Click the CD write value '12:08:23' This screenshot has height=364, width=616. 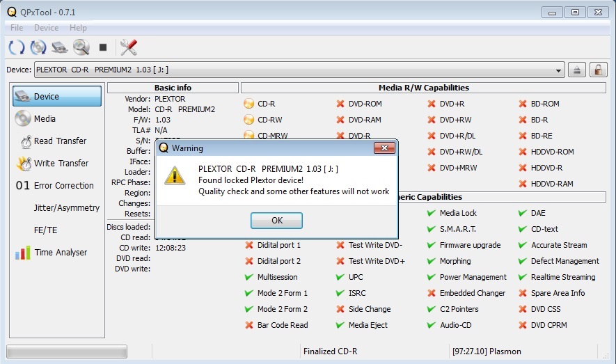[x=171, y=248]
